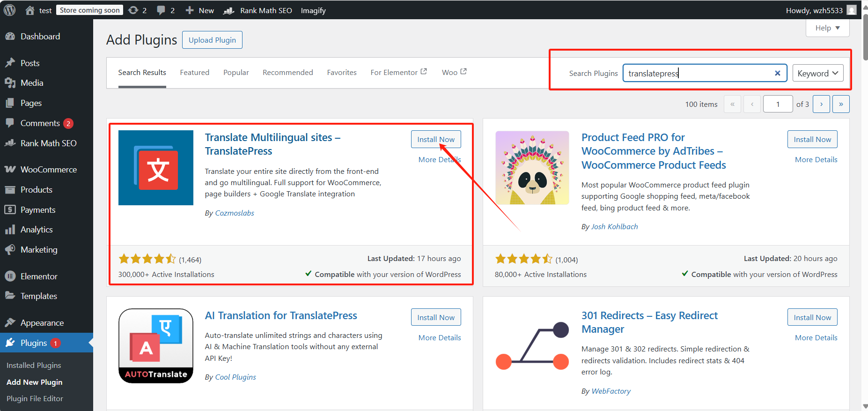Click the WordPress logo in admin bar

(x=9, y=10)
